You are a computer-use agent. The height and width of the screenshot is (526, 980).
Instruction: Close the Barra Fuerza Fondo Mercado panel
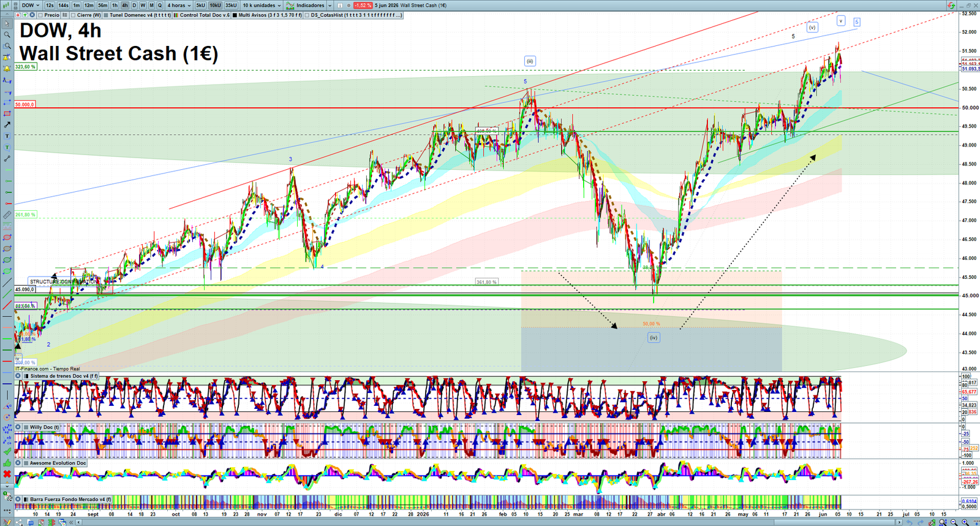click(x=18, y=499)
